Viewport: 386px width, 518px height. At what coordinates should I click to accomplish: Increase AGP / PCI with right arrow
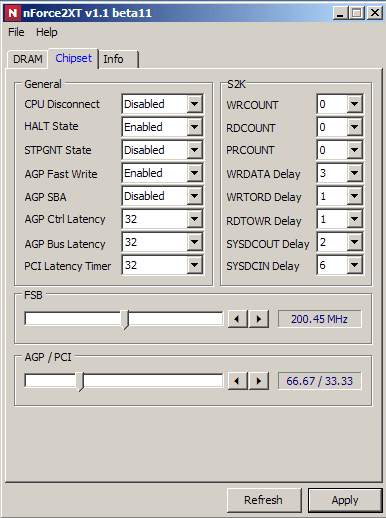259,381
